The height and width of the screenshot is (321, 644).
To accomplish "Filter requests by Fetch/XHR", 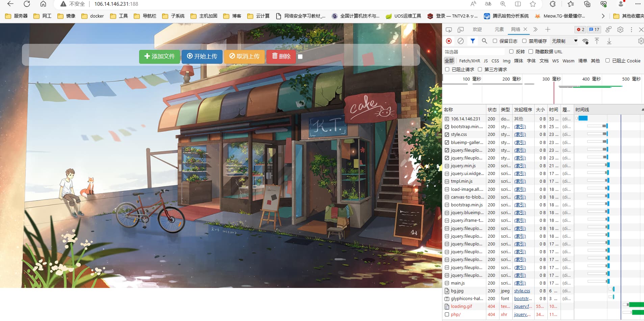I will (469, 61).
